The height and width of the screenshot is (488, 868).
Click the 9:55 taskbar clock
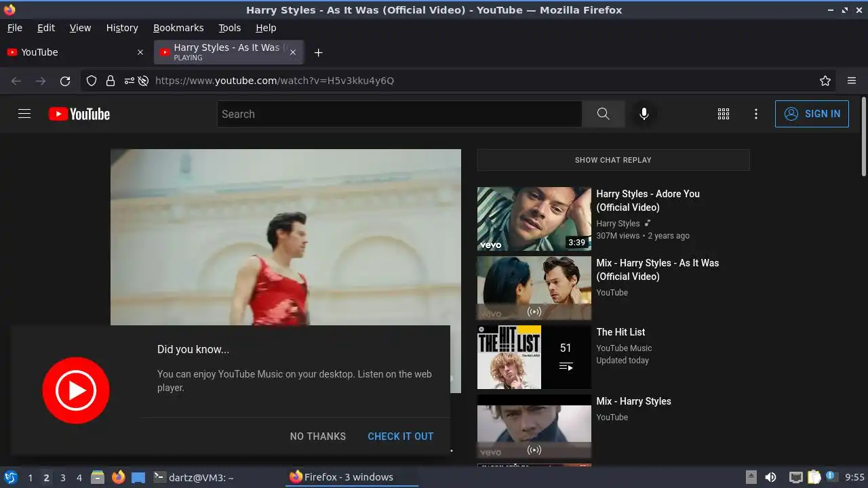[854, 477]
